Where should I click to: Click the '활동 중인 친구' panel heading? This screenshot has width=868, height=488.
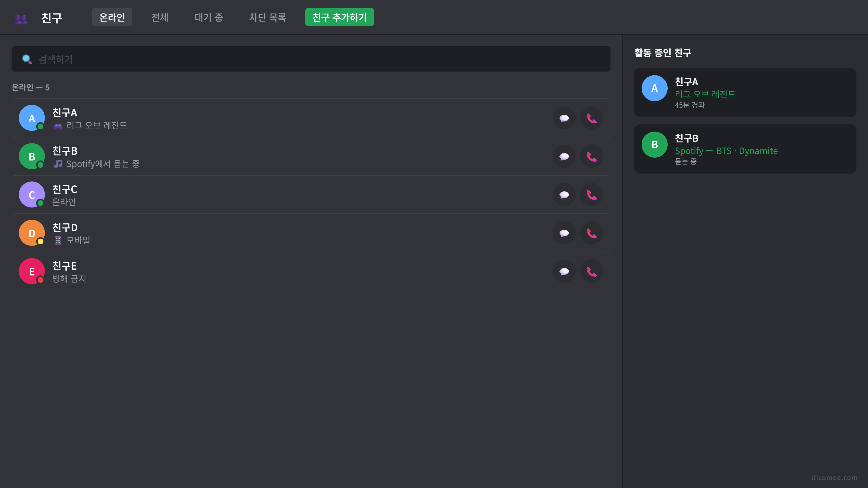663,53
